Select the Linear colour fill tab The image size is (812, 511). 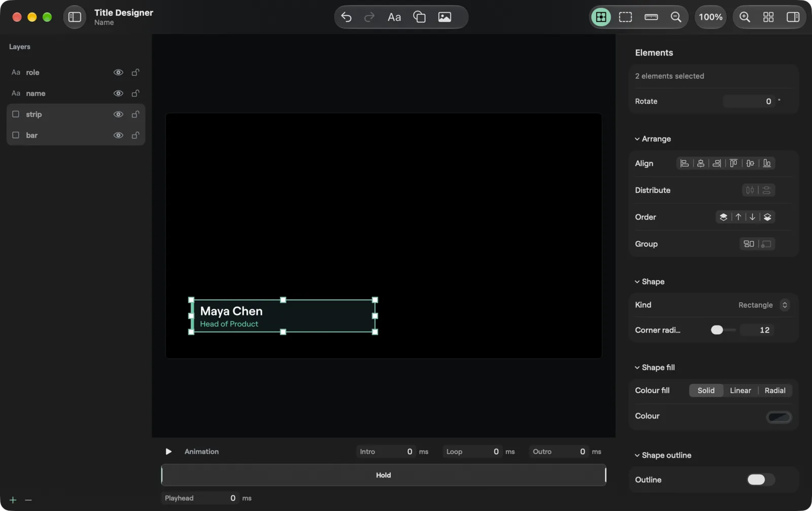point(740,390)
